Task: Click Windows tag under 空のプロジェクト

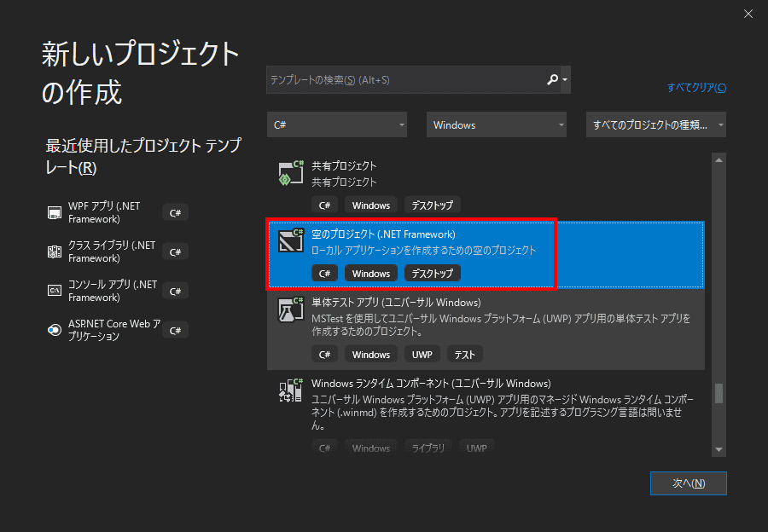Action: coord(371,273)
